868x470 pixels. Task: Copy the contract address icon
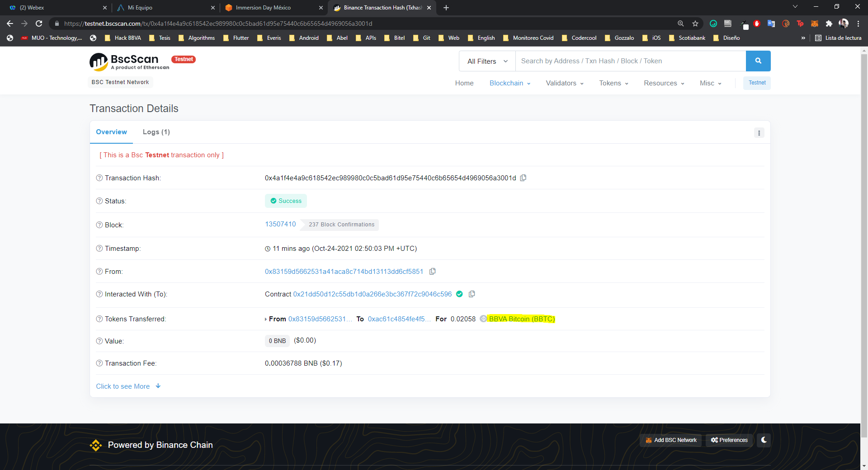click(472, 294)
